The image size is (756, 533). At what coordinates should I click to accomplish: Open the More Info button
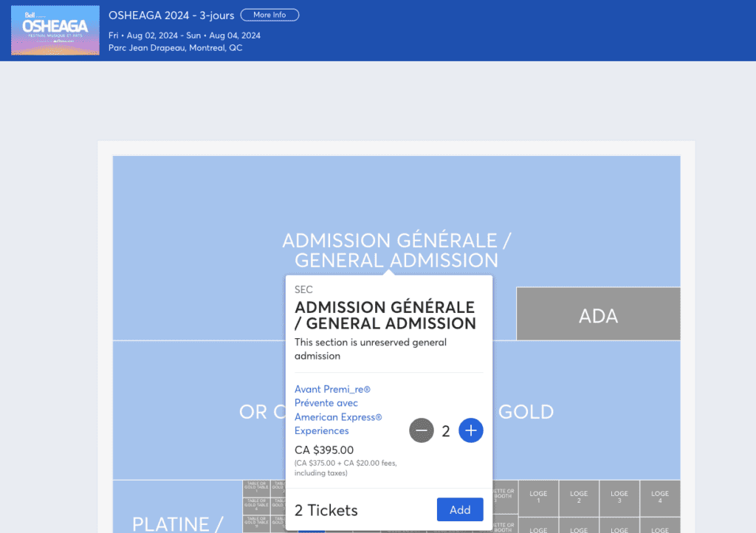point(269,15)
